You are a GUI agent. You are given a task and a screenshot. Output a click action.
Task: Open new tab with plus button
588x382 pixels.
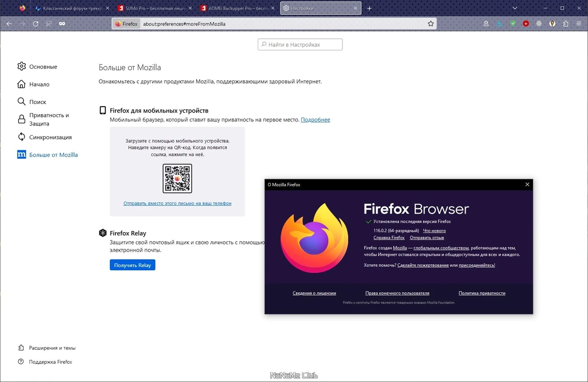point(369,8)
